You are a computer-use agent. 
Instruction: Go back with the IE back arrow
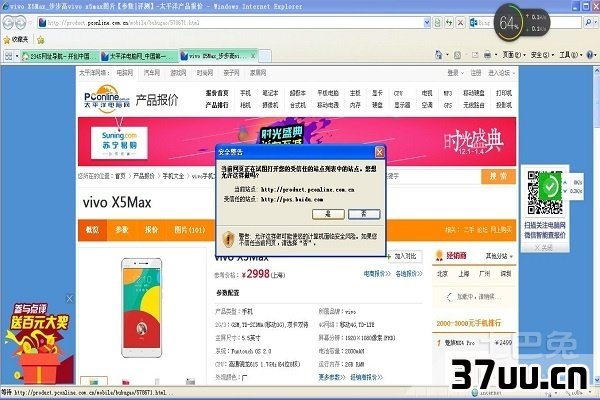coord(8,23)
